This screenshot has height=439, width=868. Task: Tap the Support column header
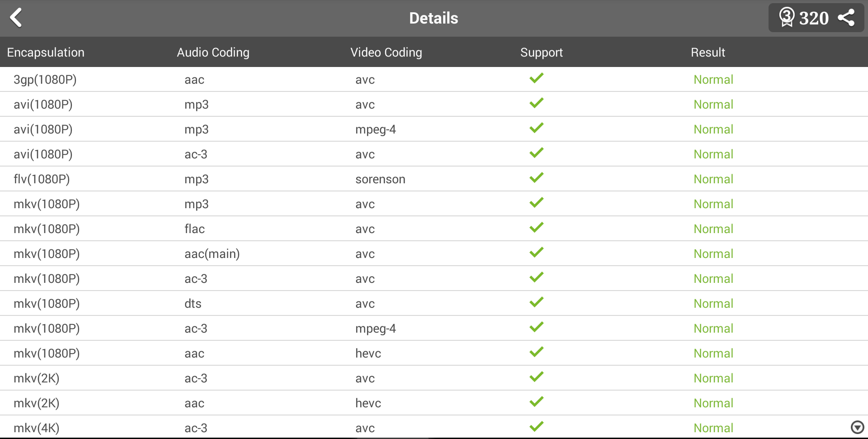tap(541, 52)
